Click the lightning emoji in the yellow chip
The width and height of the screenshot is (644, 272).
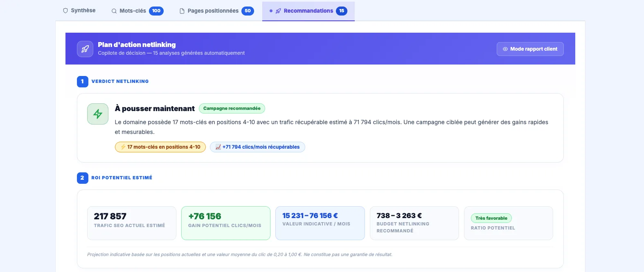(123, 147)
